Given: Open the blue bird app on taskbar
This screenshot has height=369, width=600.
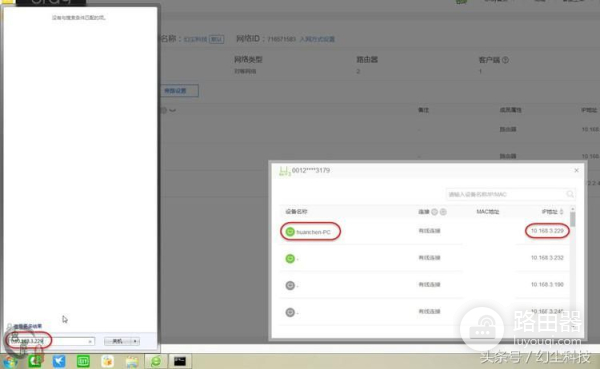Looking at the screenshot, I should click(x=59, y=361).
